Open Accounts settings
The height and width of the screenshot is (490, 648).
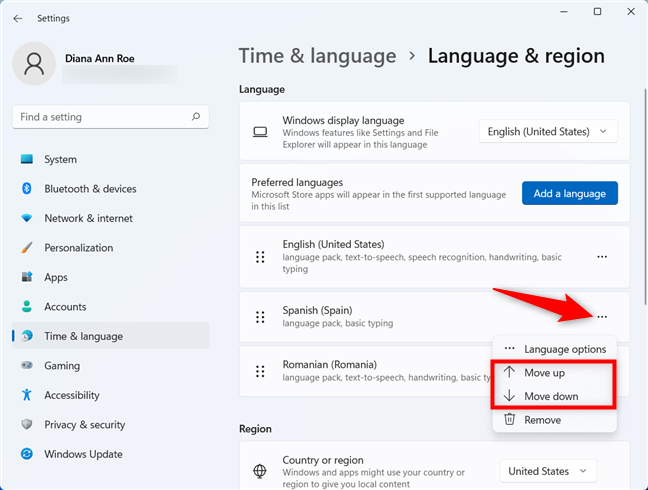pos(65,307)
